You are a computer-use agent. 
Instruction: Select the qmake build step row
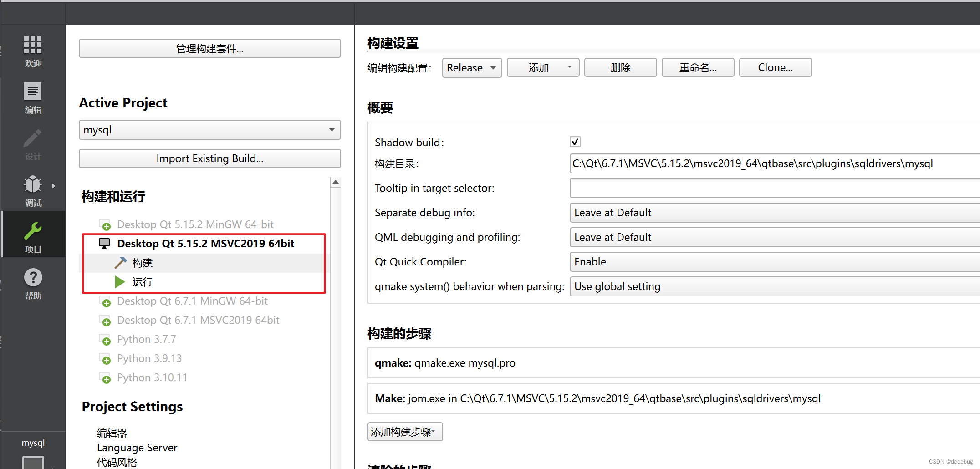click(x=674, y=363)
